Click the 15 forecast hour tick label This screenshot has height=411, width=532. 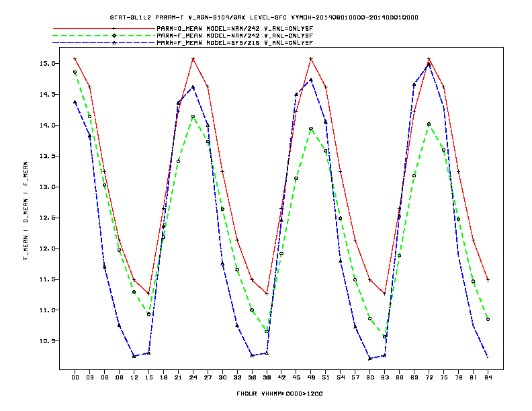point(148,377)
